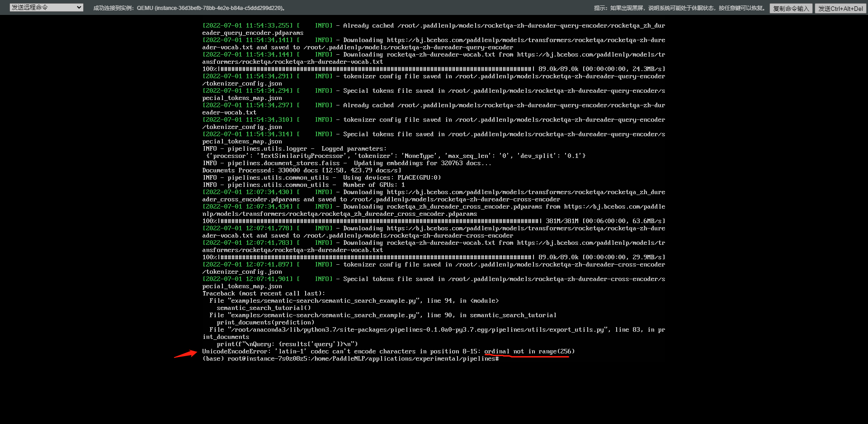Click the first log line timestamped 11:54:33,255
The height and width of the screenshot is (424, 868).
(434, 29)
